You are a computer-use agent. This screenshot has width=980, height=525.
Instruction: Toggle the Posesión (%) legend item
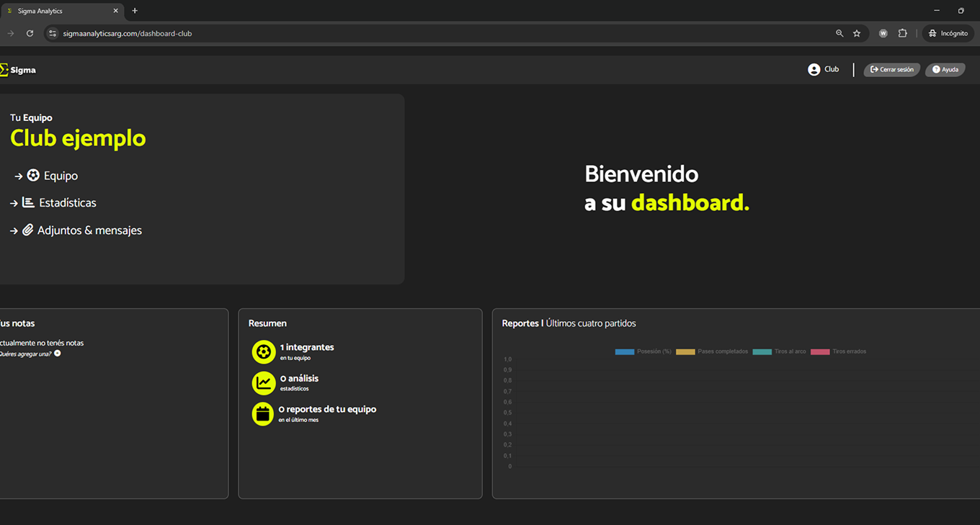[624, 351]
